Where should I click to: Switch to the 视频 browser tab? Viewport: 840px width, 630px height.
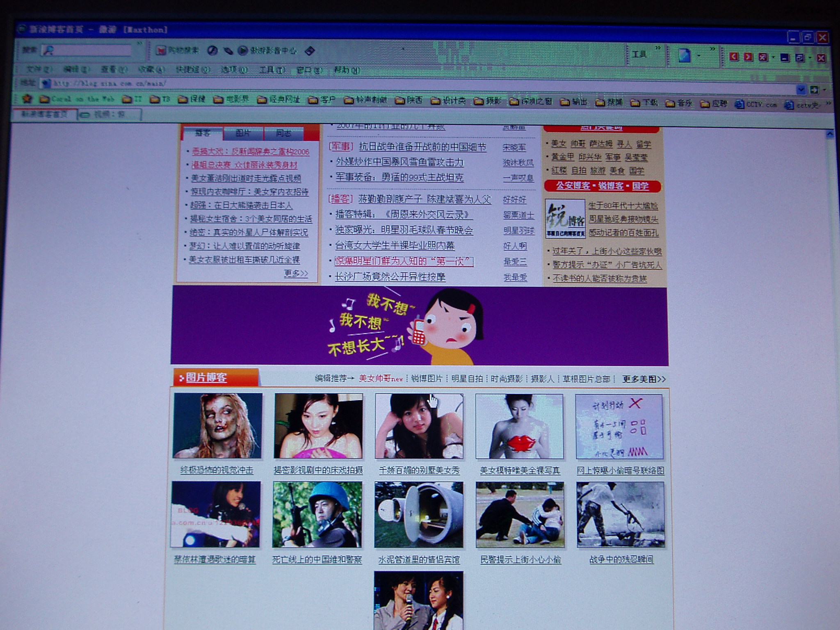pyautogui.click(x=109, y=114)
